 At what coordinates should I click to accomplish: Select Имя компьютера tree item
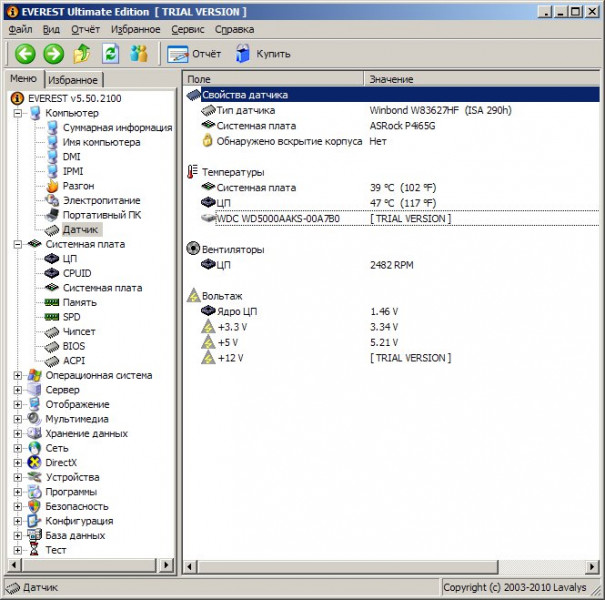101,142
